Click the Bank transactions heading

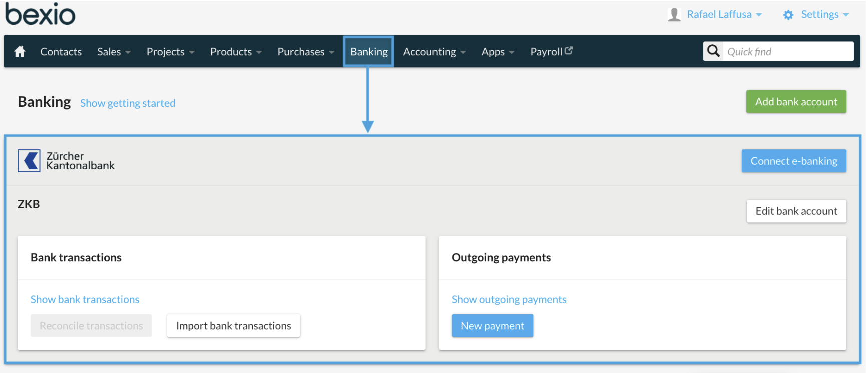coord(76,257)
